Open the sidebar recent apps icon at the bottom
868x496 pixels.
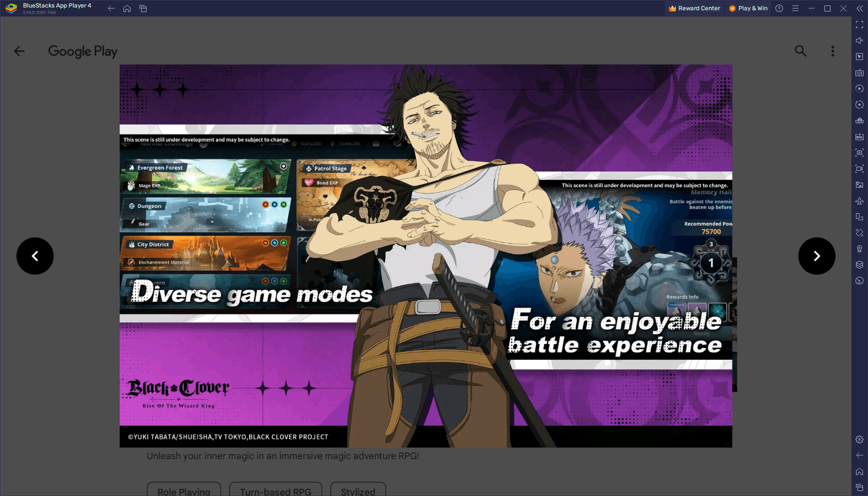(859, 487)
